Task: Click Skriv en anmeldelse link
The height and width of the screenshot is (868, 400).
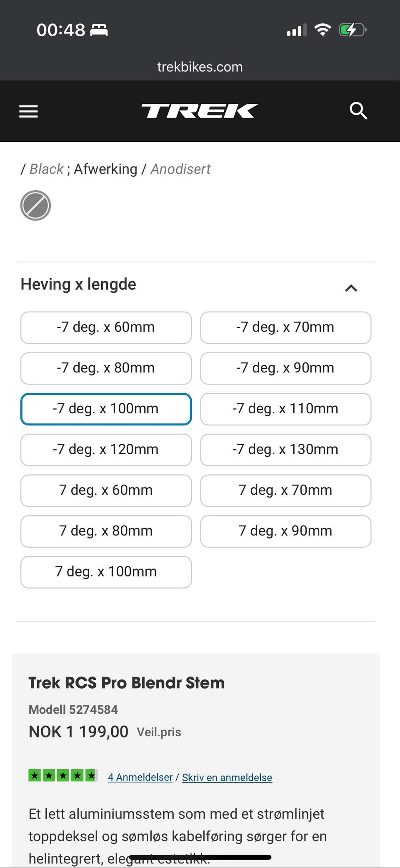Action: [227, 777]
